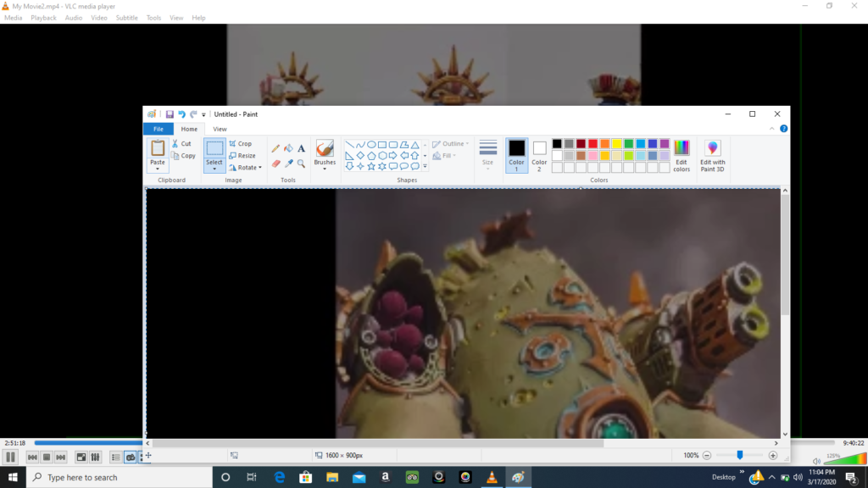Zoom out with the minus button
Image resolution: width=868 pixels, height=488 pixels.
tap(706, 455)
